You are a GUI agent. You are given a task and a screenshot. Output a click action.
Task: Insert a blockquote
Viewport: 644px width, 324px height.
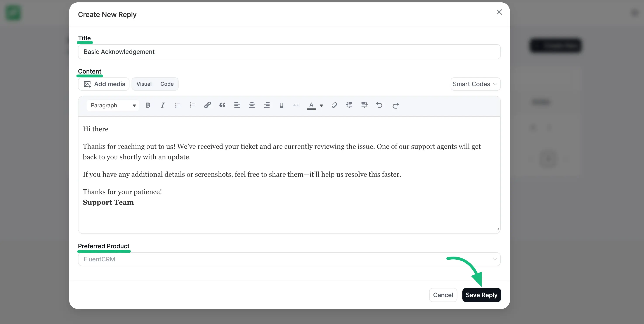[x=222, y=105]
